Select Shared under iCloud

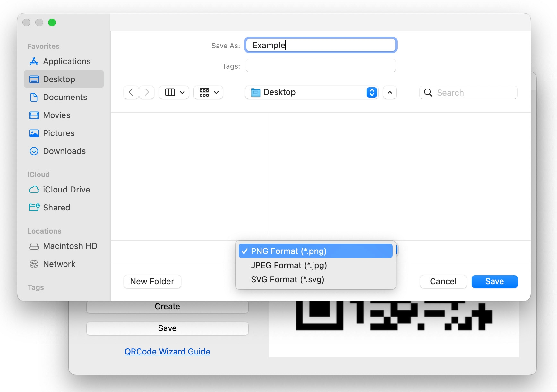tap(64, 208)
